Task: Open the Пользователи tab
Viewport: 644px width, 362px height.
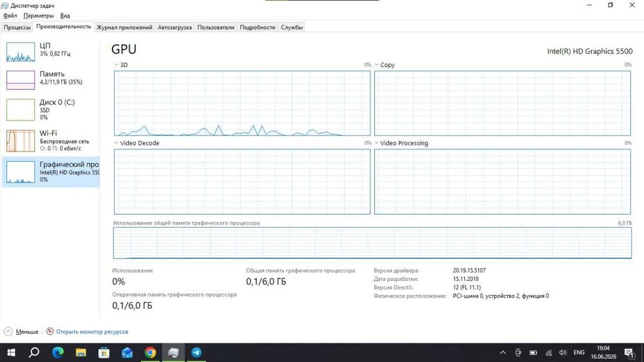Action: pos(216,28)
